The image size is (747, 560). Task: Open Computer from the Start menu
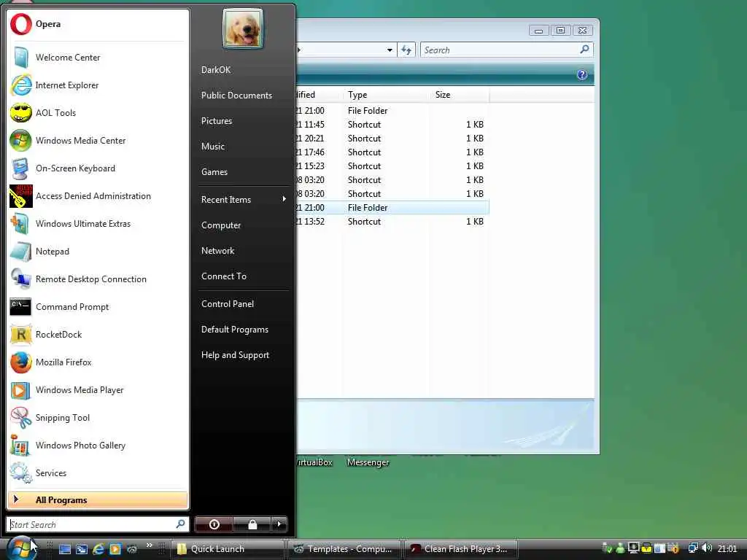220,225
